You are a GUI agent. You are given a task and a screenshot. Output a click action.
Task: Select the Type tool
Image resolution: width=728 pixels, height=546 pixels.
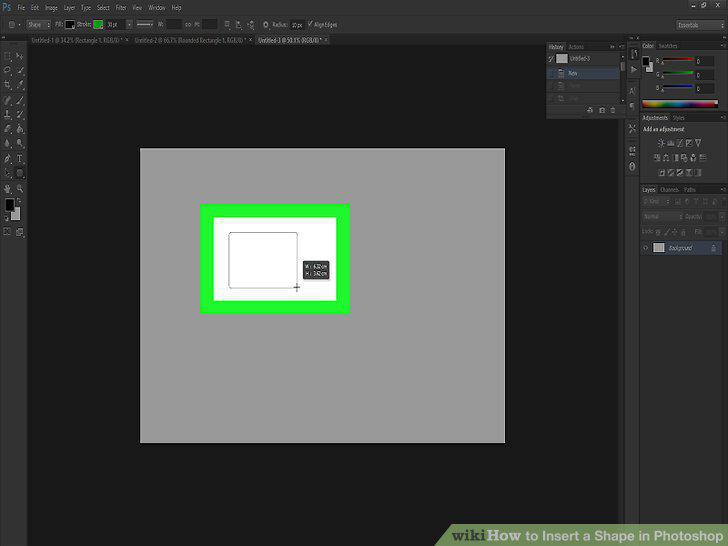pyautogui.click(x=20, y=159)
